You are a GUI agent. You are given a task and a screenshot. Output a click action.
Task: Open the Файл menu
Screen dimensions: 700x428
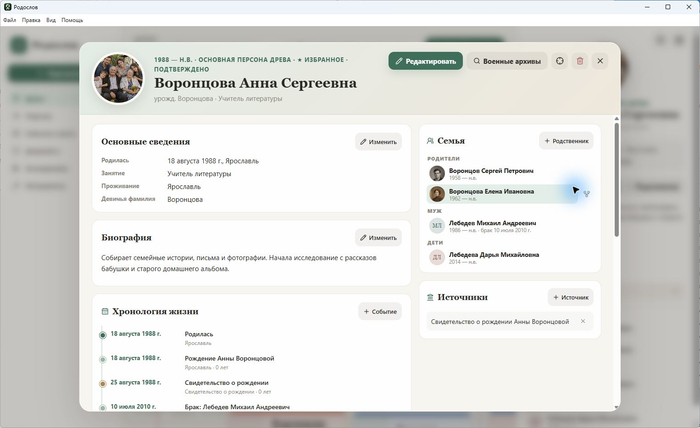click(x=9, y=20)
